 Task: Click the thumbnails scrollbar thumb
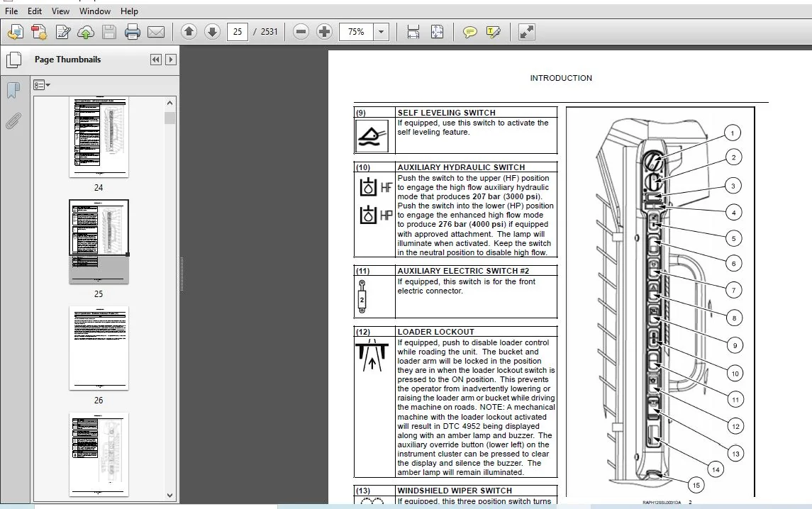pos(170,118)
